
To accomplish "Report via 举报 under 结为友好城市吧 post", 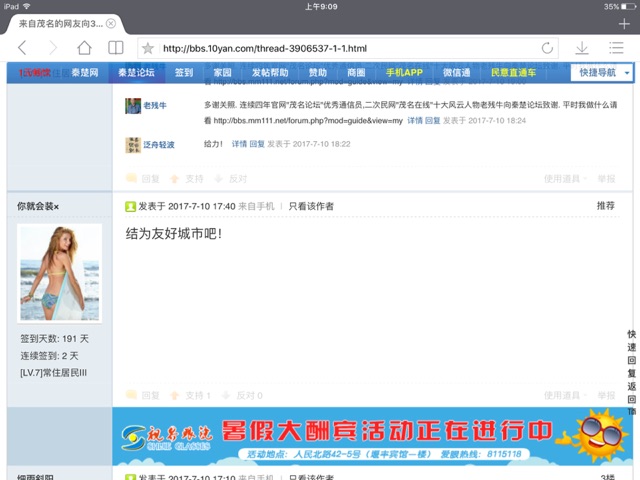I will pyautogui.click(x=606, y=395).
